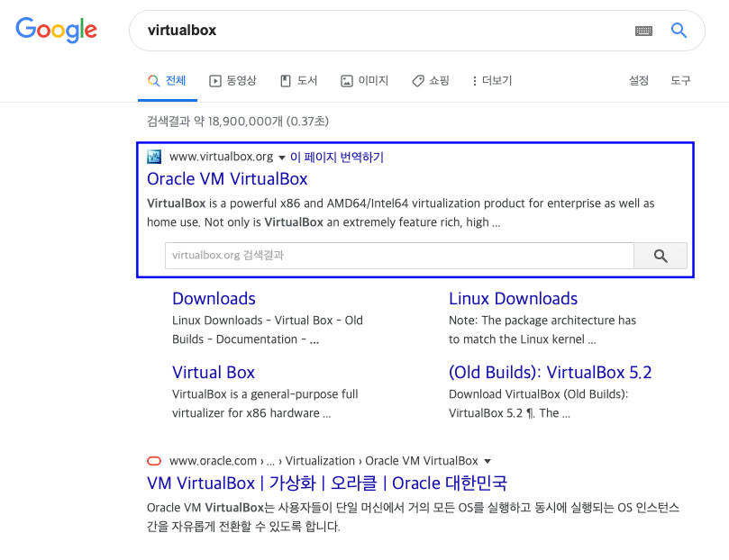Open the 도구 tools menu
The image size is (729, 560).
680,81
